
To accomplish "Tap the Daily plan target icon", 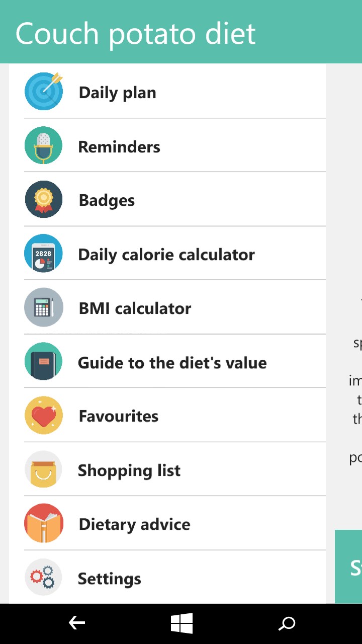I will pos(44,92).
